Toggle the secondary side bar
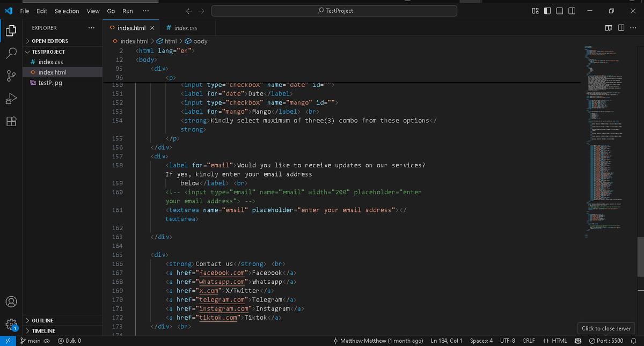 point(572,11)
